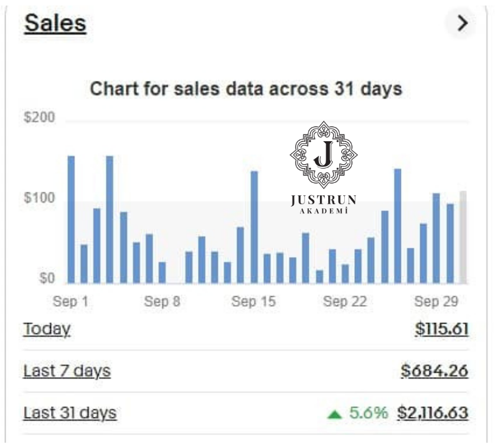Open the Sales heading link
498x448 pixels.
(x=55, y=24)
